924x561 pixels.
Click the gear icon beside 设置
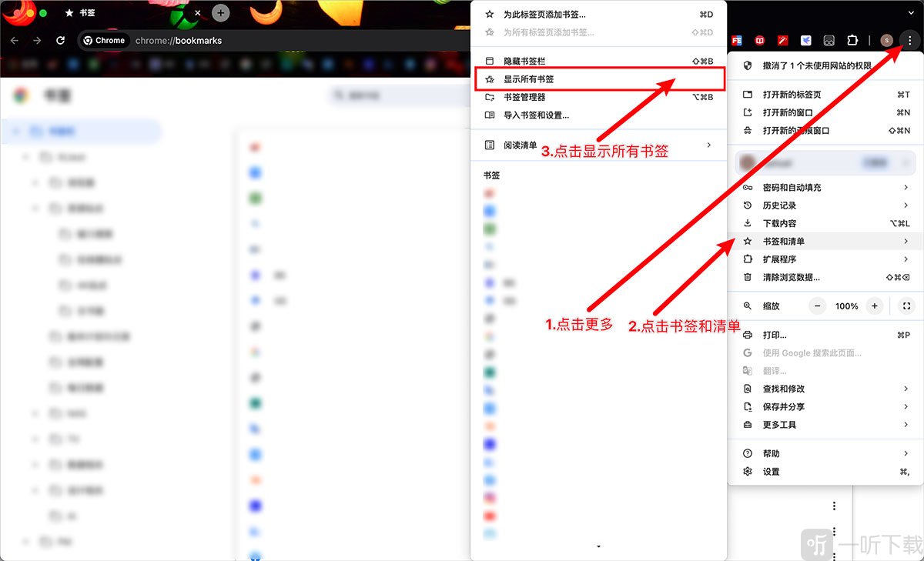tap(748, 472)
